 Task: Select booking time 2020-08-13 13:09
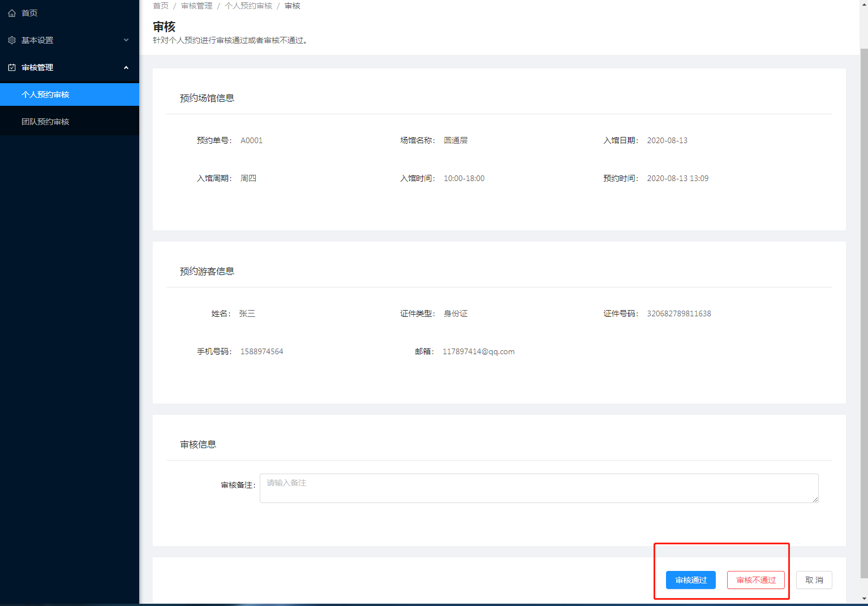(678, 178)
